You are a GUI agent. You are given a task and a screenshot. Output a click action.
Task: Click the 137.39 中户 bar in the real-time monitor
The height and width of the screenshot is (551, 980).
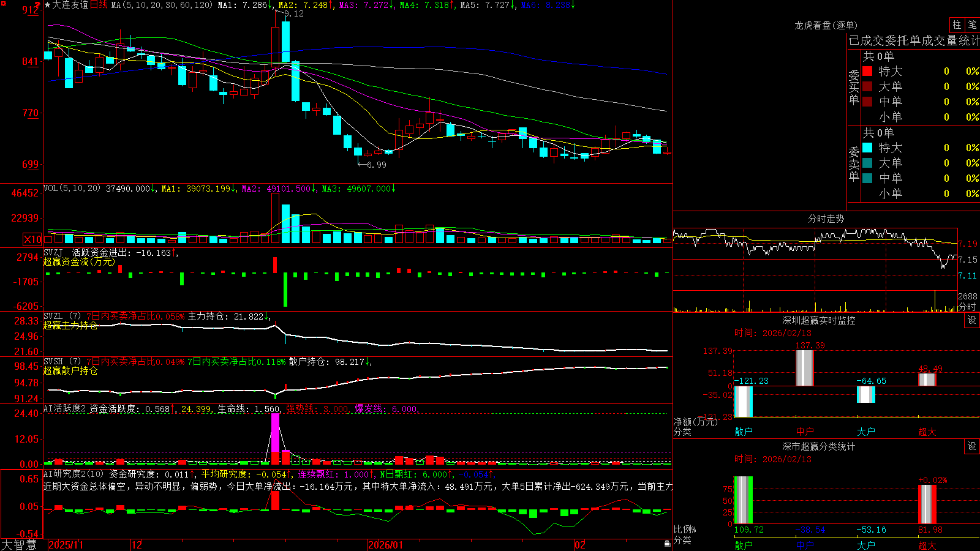pos(804,367)
